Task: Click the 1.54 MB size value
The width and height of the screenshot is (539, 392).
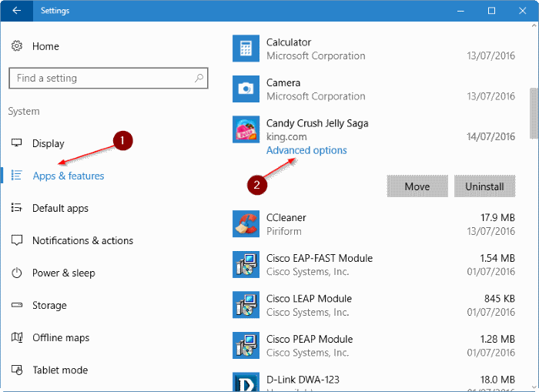Action: 497,258
